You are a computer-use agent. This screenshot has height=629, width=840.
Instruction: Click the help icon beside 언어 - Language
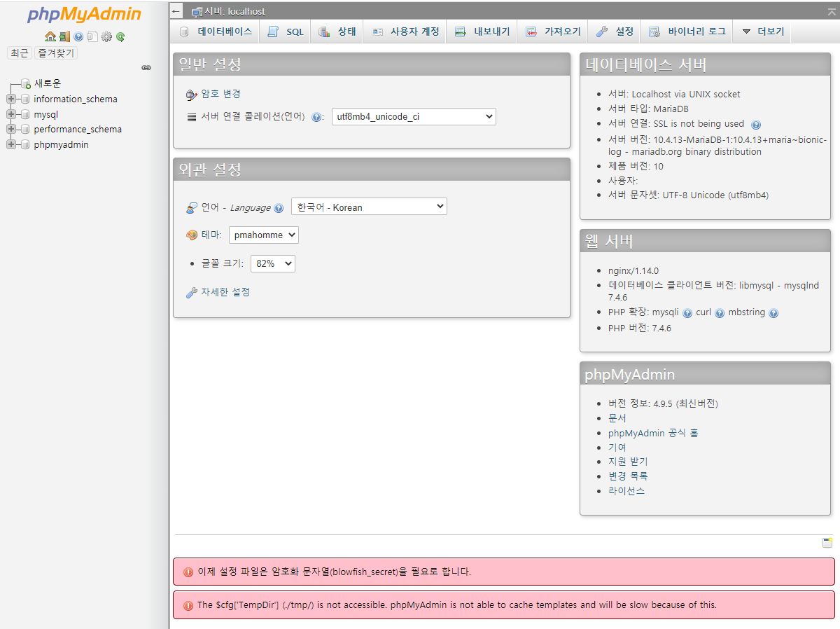[x=279, y=208]
